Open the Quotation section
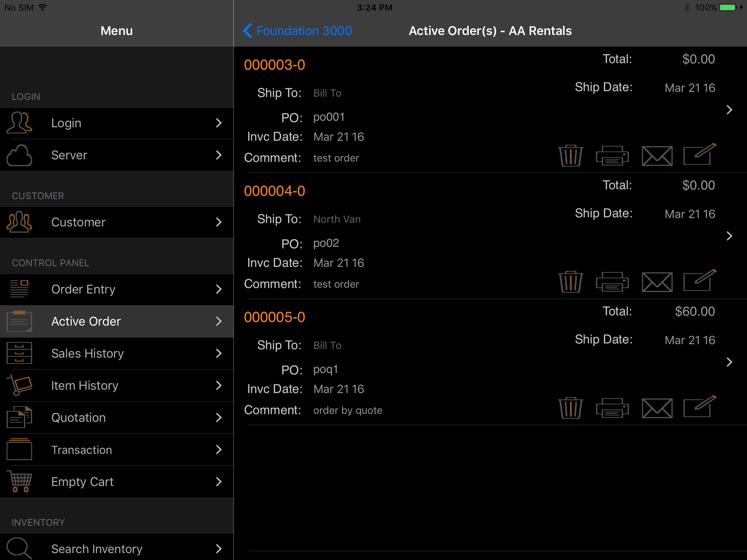Image resolution: width=747 pixels, height=560 pixels. tap(115, 418)
